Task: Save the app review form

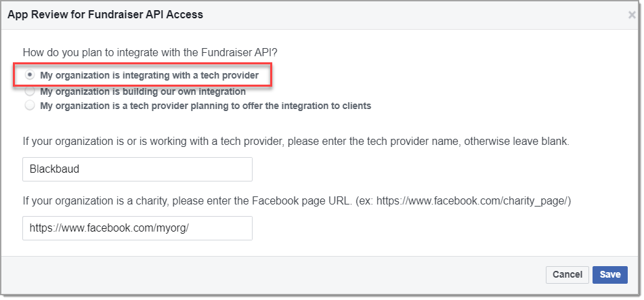Action: click(609, 274)
